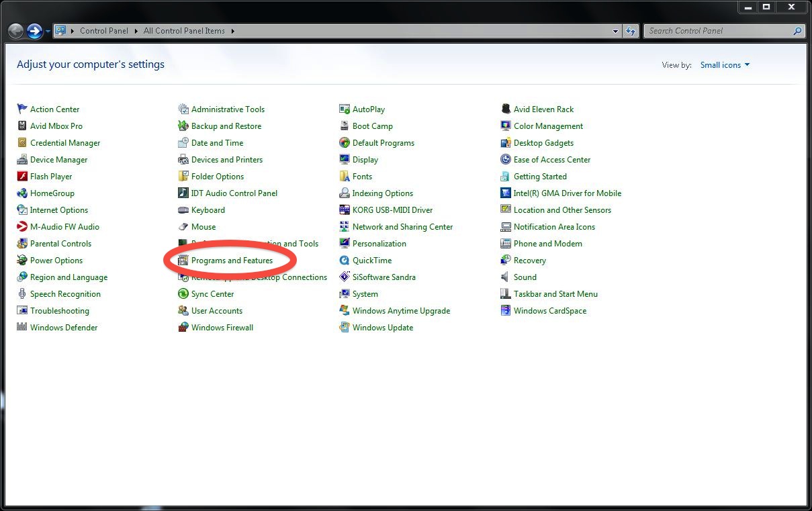
Task: Expand the address bar history dropdown arrow
Action: tap(616, 31)
